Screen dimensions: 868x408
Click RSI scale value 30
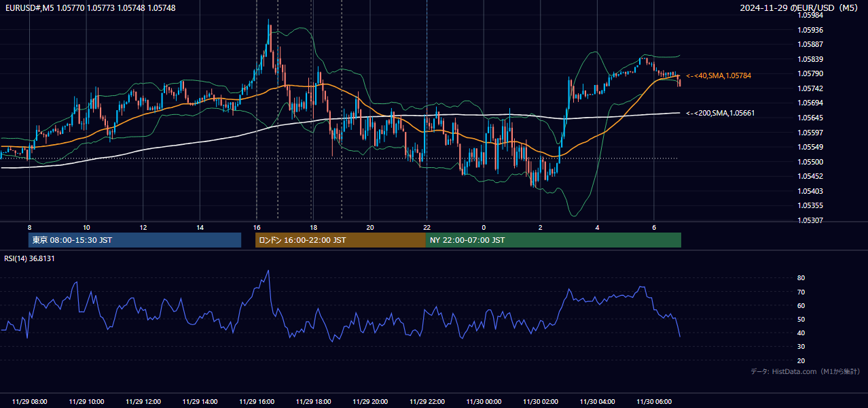click(x=801, y=346)
